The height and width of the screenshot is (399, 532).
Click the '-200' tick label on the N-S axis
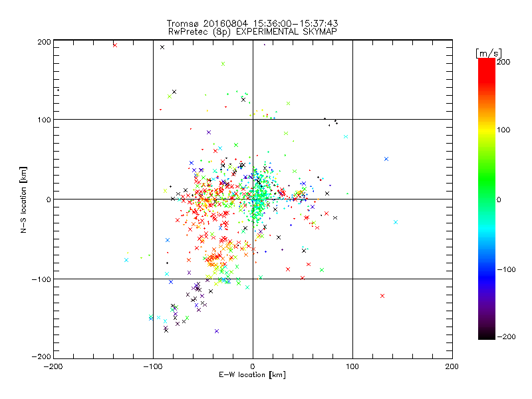42,356
